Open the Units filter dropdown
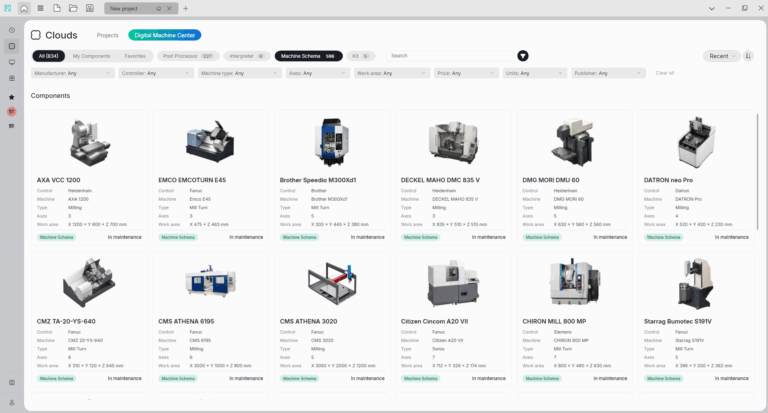Viewport: 768px width, 413px height. tap(534, 73)
